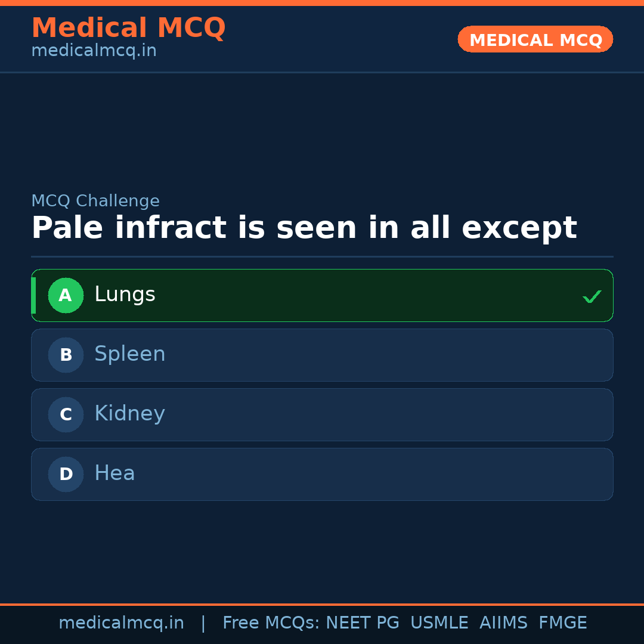Click AIIMS in the footer
The height and width of the screenshot is (644, 644).
pos(503,623)
